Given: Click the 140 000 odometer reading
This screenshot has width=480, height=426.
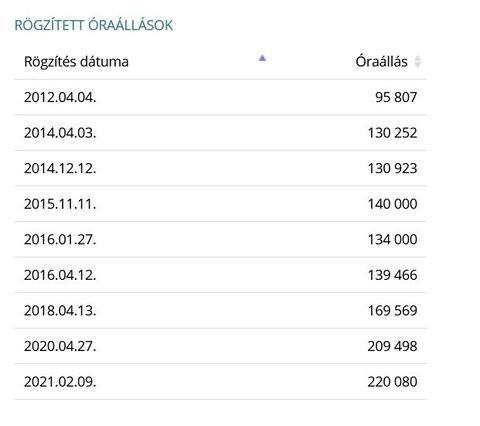Looking at the screenshot, I should click(x=392, y=204).
